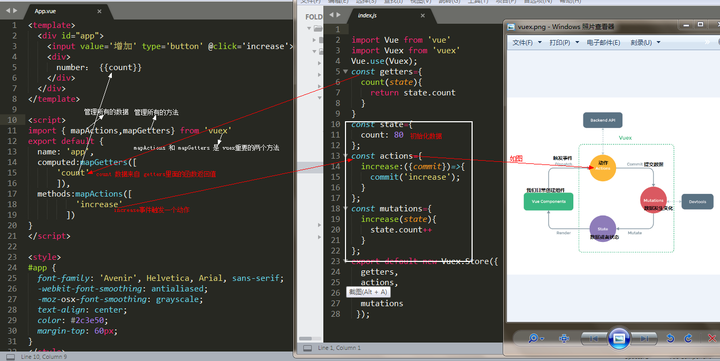
Task: Click 'Line 10, Column 9' status text
Action: (44, 357)
